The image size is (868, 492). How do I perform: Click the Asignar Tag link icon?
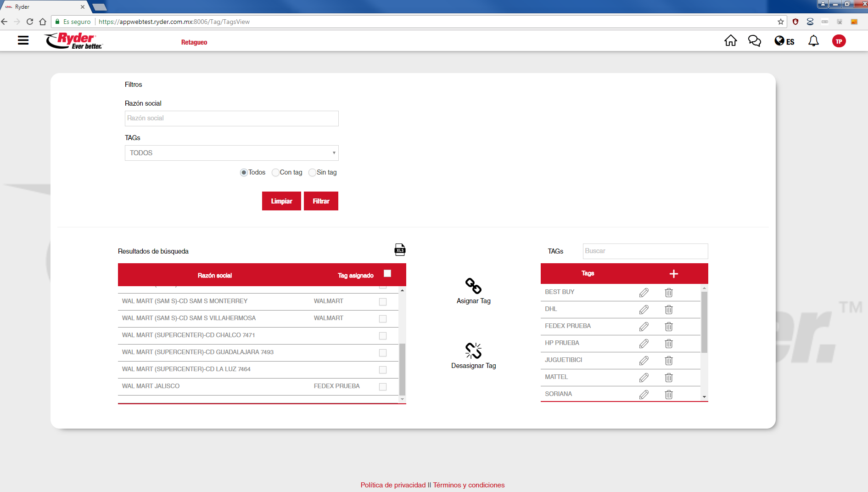tap(473, 286)
